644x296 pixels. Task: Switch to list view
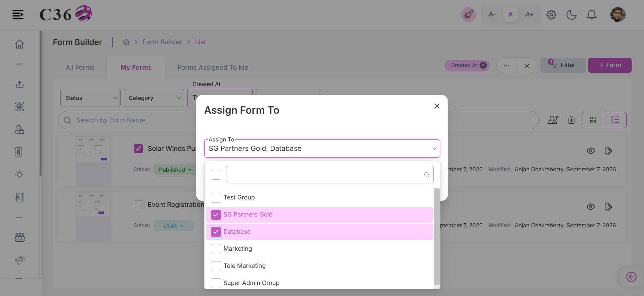click(615, 120)
